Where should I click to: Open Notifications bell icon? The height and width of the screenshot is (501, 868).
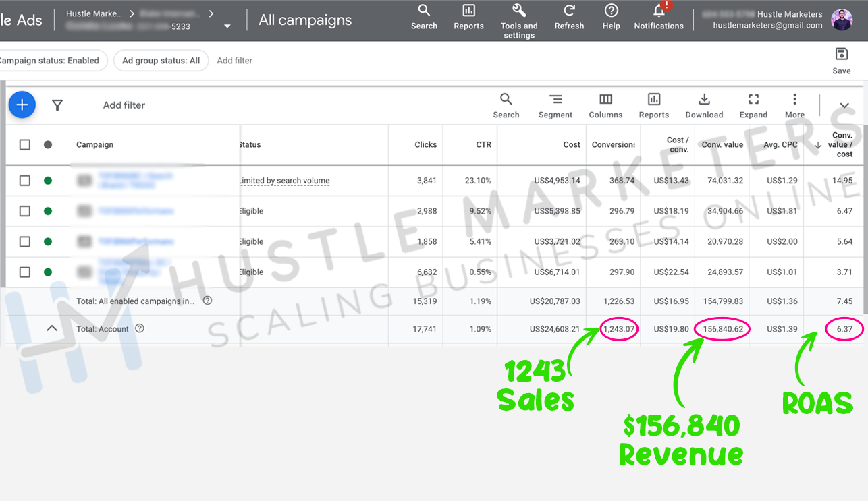659,11
